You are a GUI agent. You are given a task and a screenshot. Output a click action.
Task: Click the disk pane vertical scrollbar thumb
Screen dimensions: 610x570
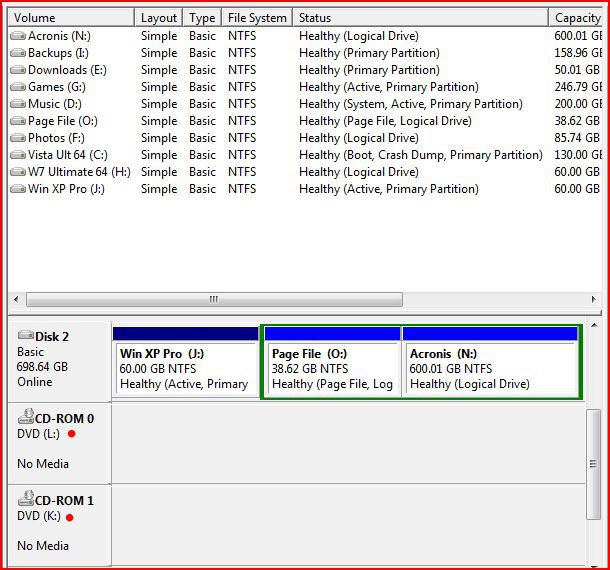point(594,464)
